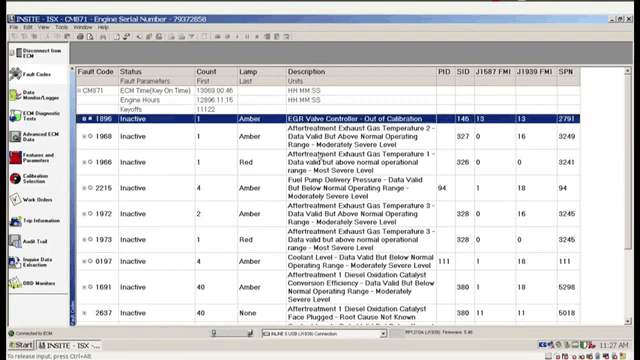This screenshot has width=640, height=360.
Task: Open Inquire Data Extraction
Action: click(x=32, y=262)
